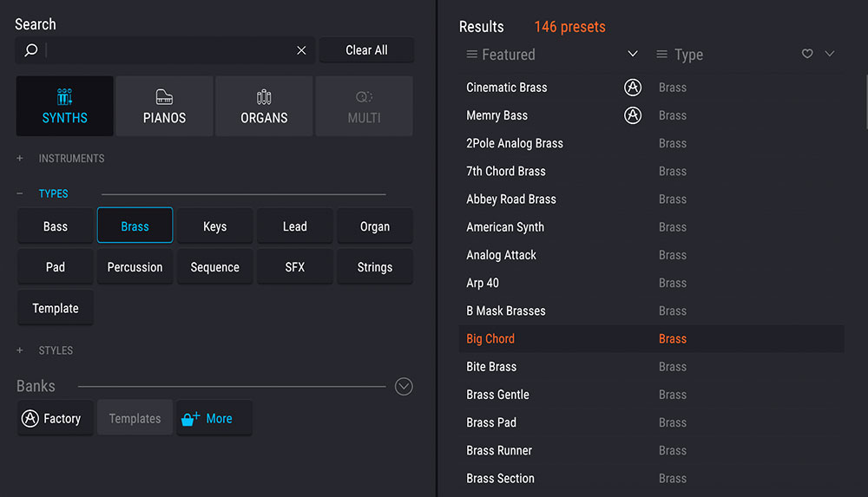Clear search text with the X icon
The width and height of the screenshot is (868, 497).
click(301, 50)
